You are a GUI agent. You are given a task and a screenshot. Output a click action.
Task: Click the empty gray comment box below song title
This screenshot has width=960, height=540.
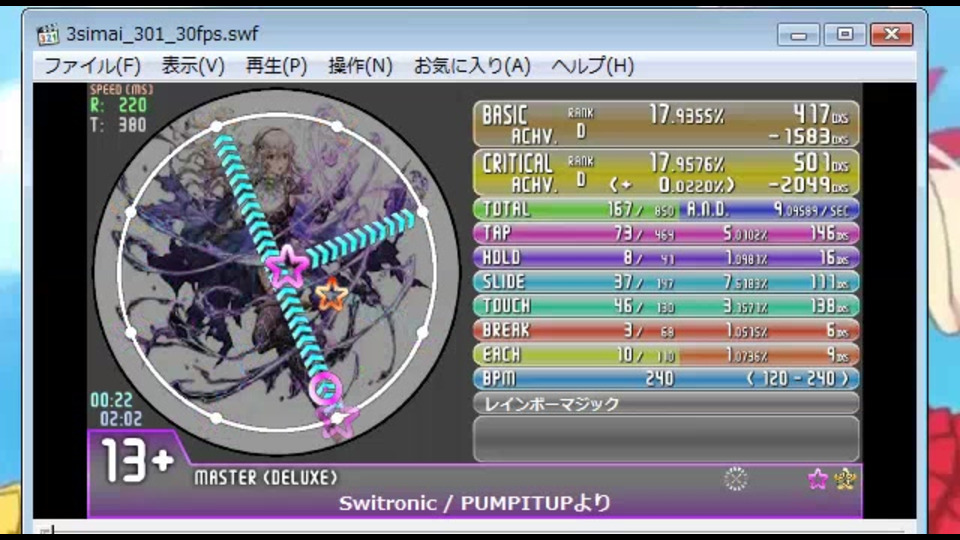point(666,439)
